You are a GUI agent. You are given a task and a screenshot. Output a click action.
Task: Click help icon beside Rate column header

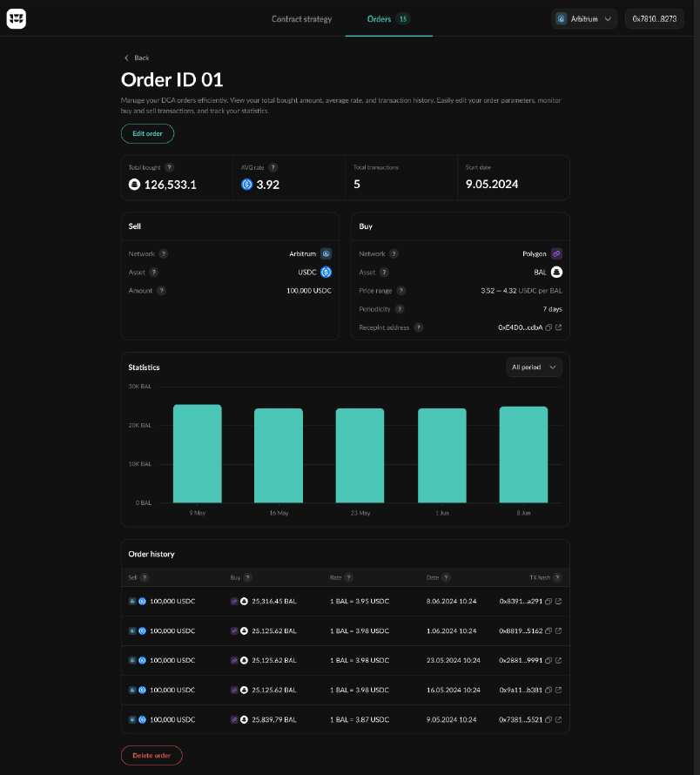(348, 577)
